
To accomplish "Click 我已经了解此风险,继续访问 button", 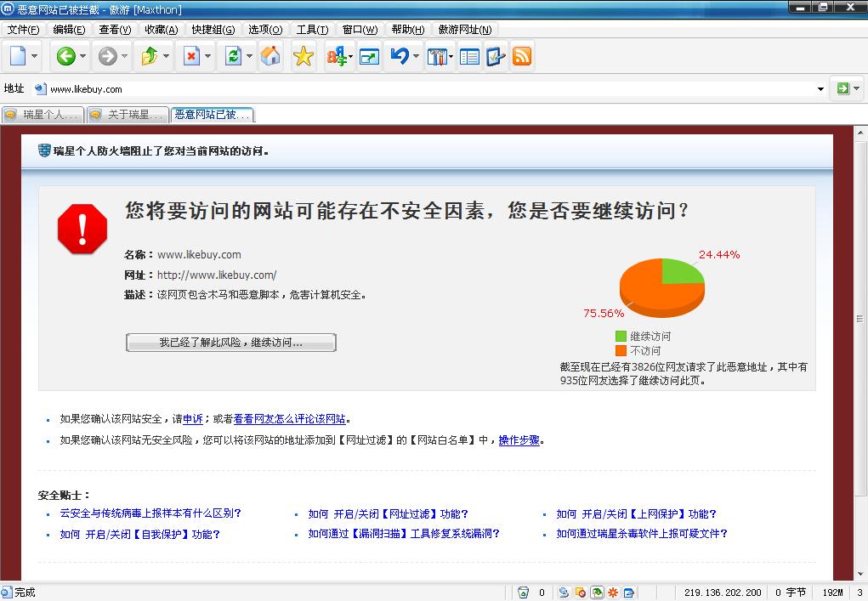I will tap(231, 343).
